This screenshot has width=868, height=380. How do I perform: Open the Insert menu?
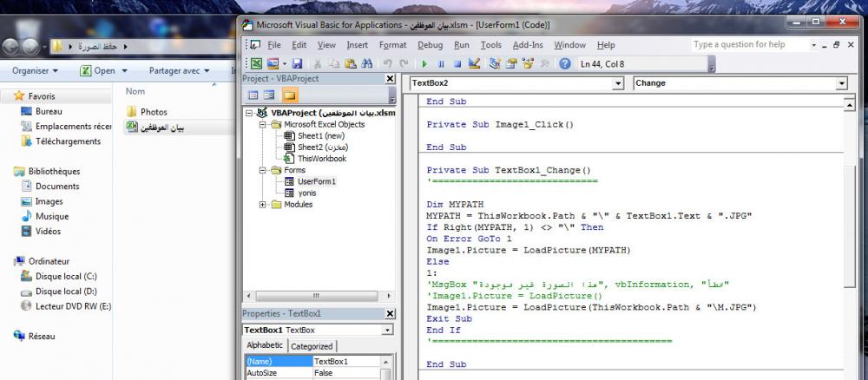(357, 45)
